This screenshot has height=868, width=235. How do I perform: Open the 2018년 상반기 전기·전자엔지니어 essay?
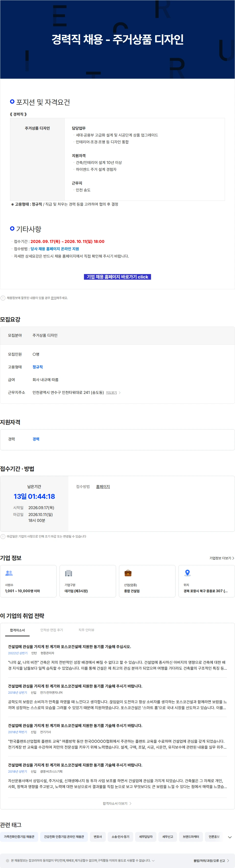(x=117, y=696)
